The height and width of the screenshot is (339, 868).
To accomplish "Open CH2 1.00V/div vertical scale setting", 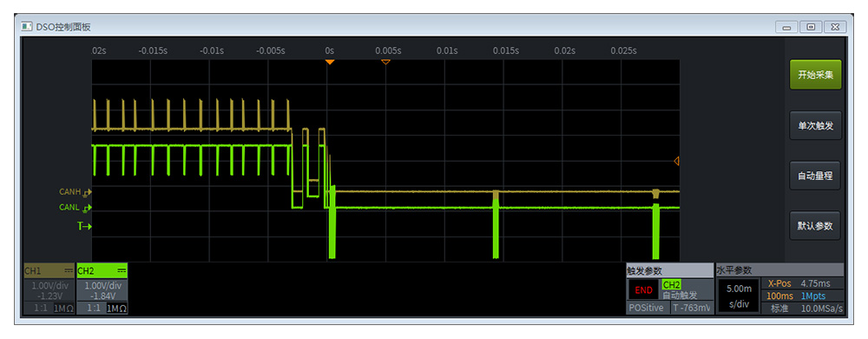I will coord(102,286).
